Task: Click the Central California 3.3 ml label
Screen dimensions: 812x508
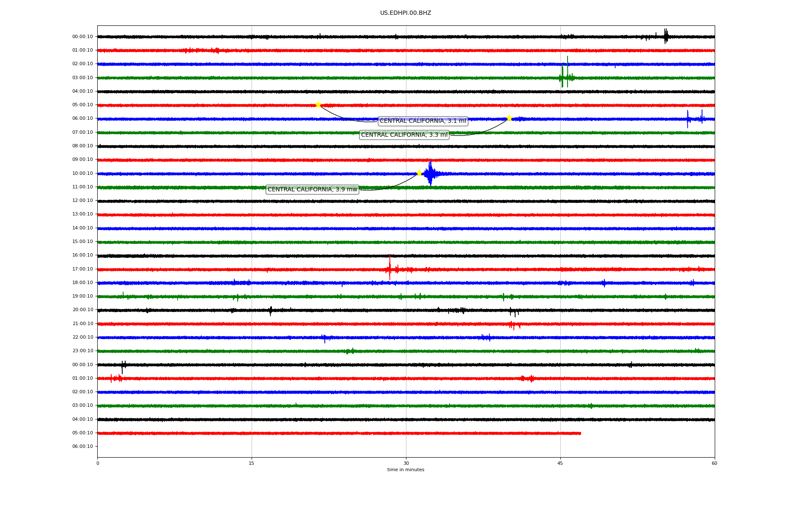Action: [x=404, y=135]
